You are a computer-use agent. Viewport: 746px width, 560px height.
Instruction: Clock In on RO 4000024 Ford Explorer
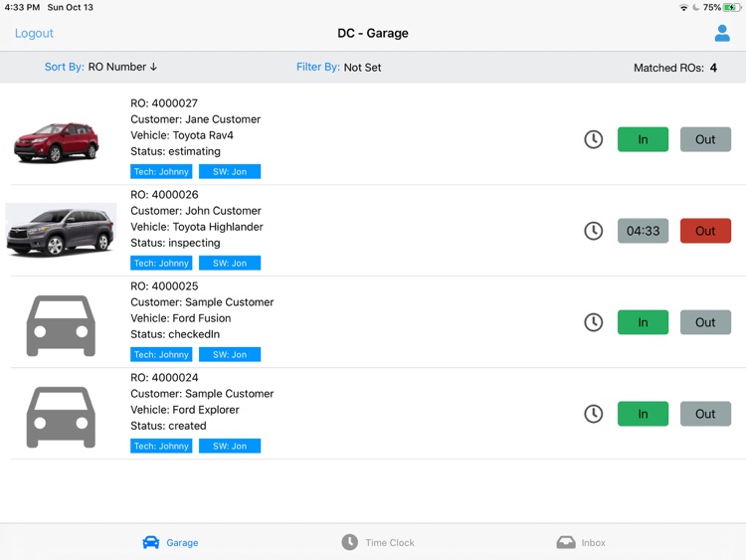[643, 414]
